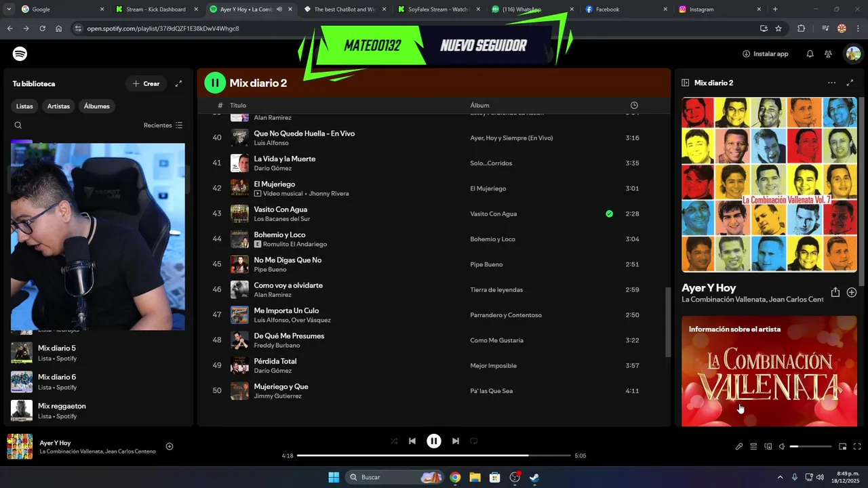Expand Tu biblioteca panel

(x=178, y=83)
